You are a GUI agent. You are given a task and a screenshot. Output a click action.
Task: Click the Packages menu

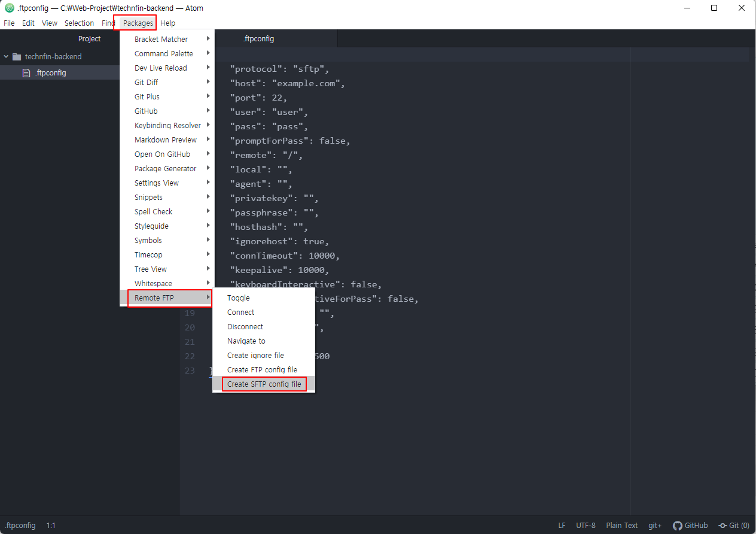pyautogui.click(x=138, y=23)
